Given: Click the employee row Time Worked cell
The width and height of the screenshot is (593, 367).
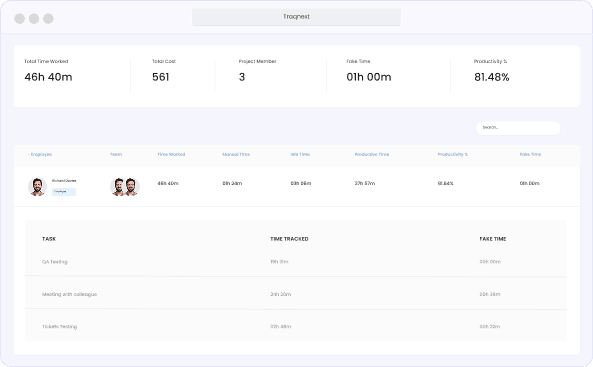Looking at the screenshot, I should click(x=168, y=183).
